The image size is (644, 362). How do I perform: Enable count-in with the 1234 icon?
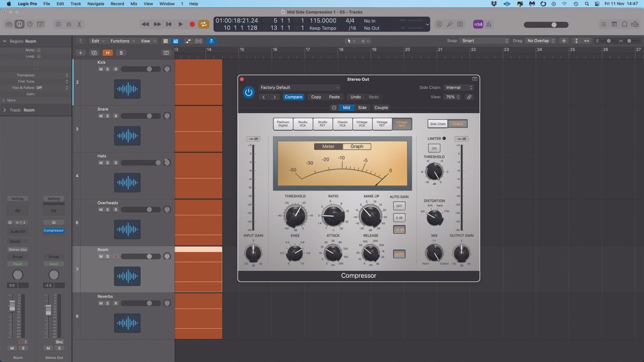coord(478,24)
